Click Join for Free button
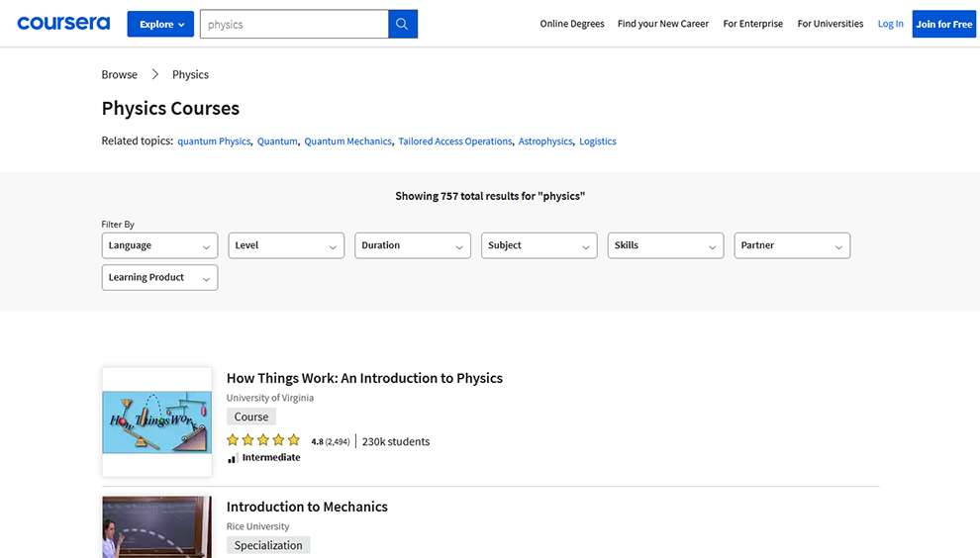The width and height of the screenshot is (980, 558). point(943,24)
